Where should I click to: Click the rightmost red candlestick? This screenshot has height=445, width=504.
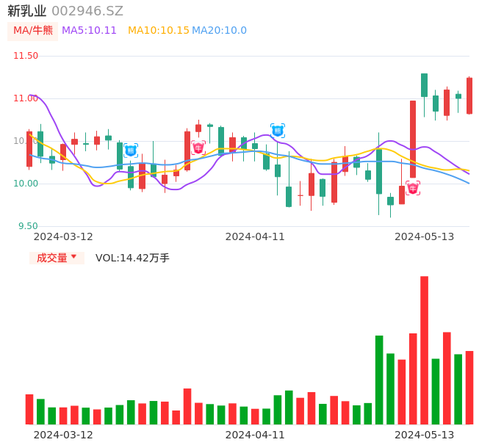click(x=469, y=95)
